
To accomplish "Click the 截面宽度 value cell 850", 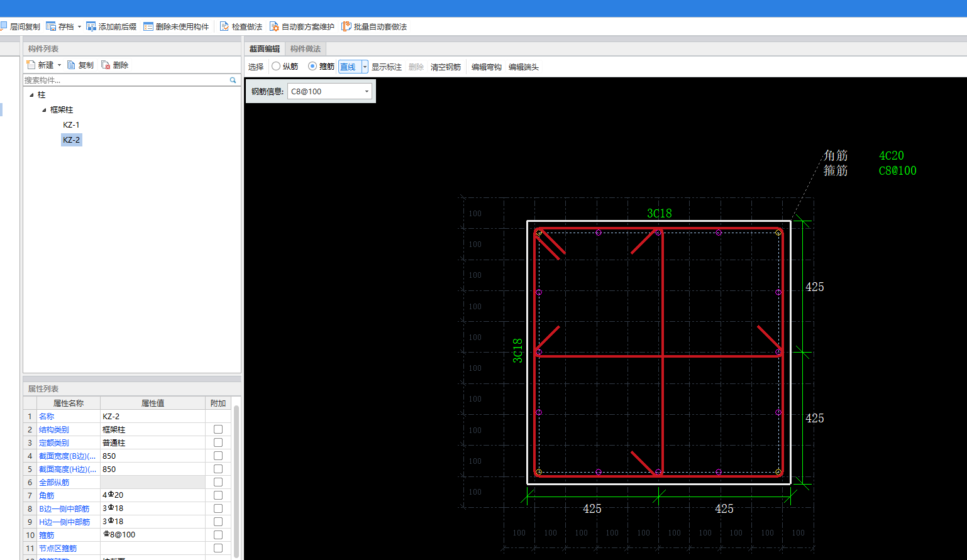I will point(153,456).
